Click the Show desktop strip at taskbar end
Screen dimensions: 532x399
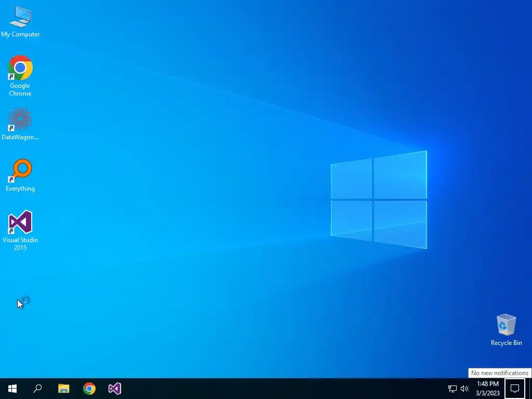point(529,389)
